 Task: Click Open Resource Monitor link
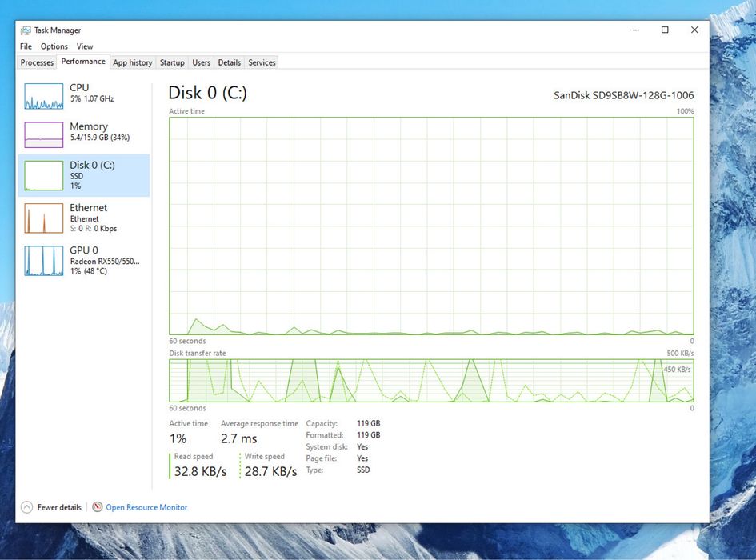[146, 507]
